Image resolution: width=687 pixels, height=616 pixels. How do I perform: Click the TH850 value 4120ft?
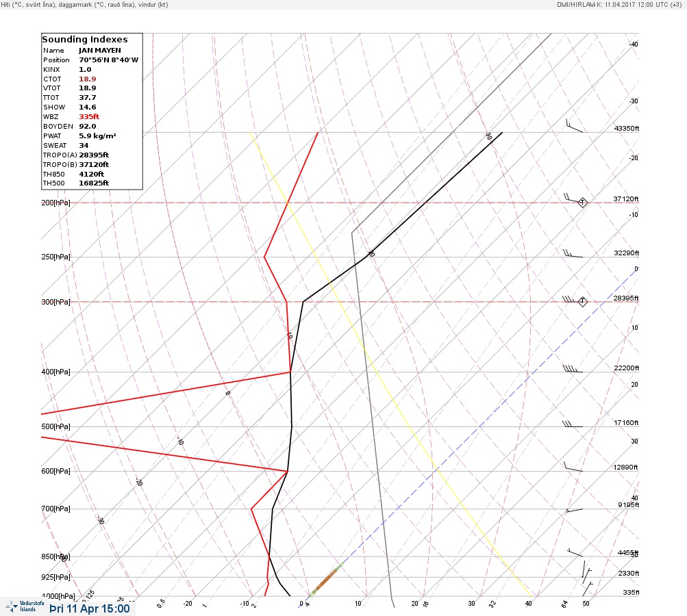[x=92, y=175]
